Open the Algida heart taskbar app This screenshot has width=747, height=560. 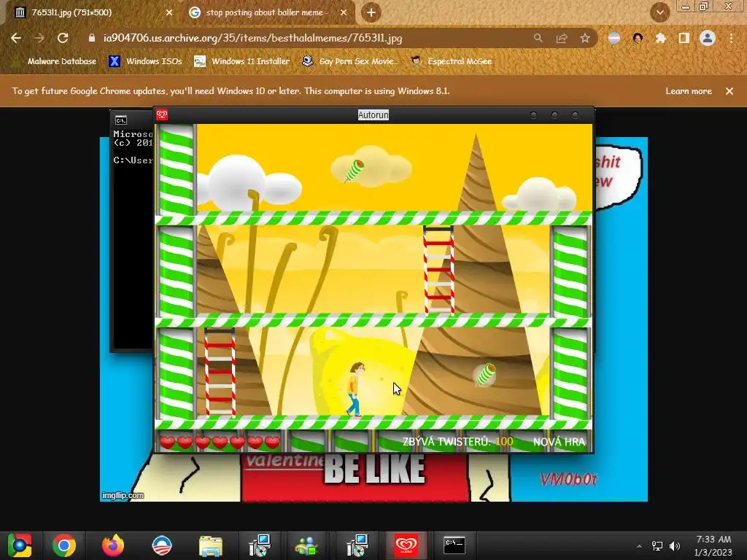pyautogui.click(x=406, y=545)
